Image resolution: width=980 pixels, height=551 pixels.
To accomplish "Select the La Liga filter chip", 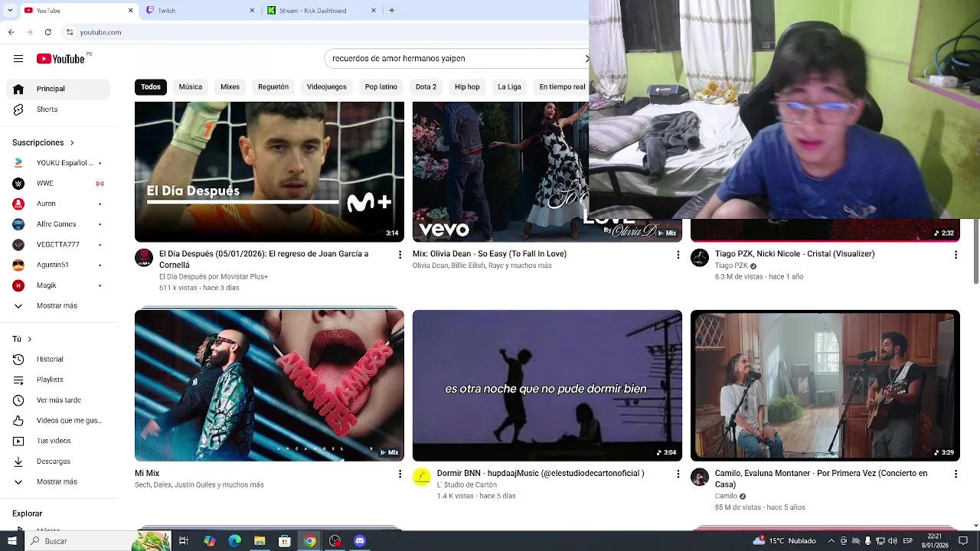I will tap(509, 87).
